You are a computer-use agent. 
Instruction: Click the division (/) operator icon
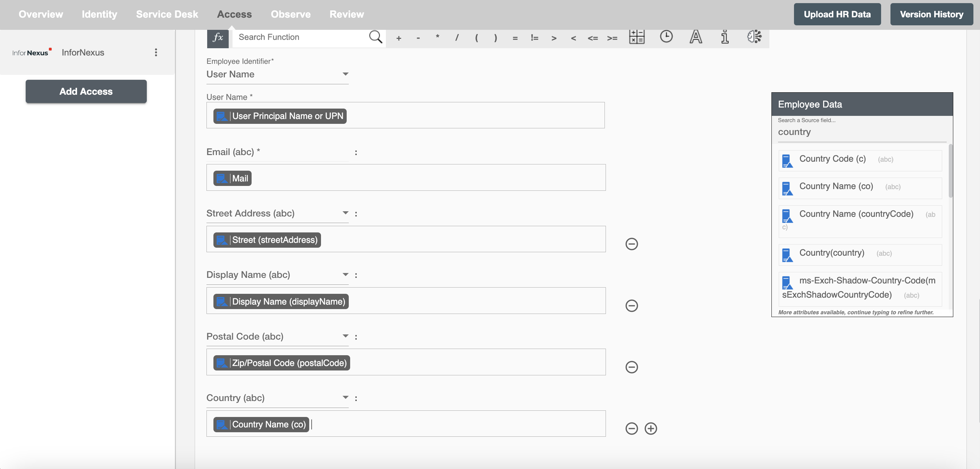point(457,37)
